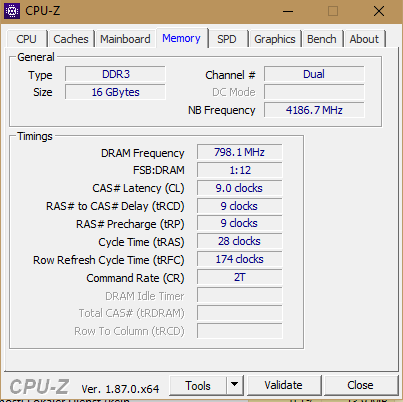The image size is (403, 402).
Task: Click the DRAM Frequency label
Action: pyautogui.click(x=143, y=153)
